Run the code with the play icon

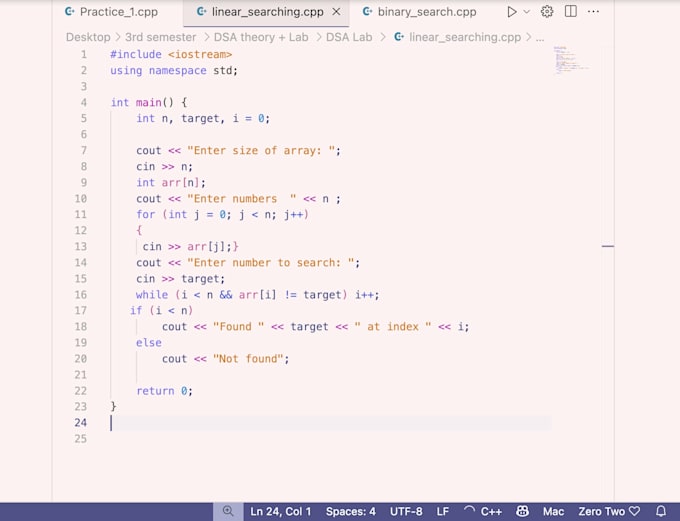tap(512, 12)
